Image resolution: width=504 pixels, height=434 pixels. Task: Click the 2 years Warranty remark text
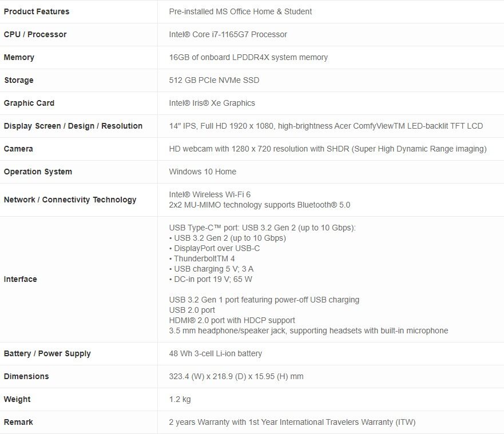[x=292, y=422]
